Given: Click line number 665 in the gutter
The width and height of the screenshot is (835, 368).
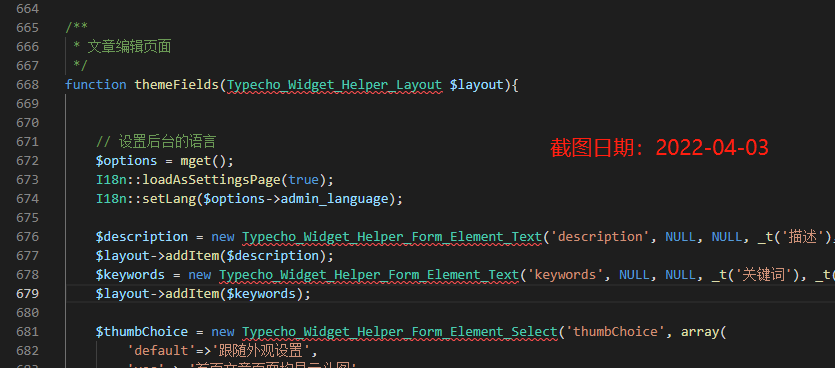Looking at the screenshot, I should [x=27, y=28].
